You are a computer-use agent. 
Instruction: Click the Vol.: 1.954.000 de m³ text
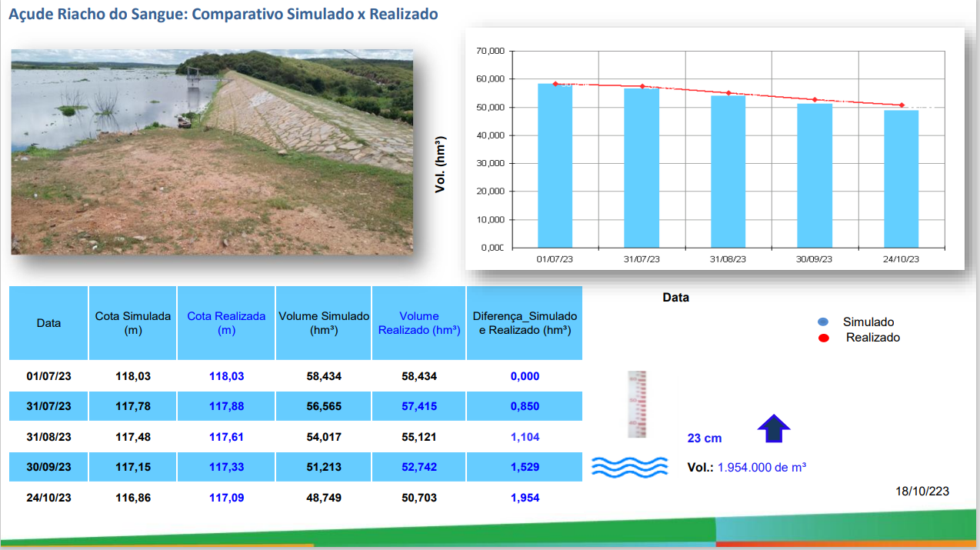click(746, 467)
